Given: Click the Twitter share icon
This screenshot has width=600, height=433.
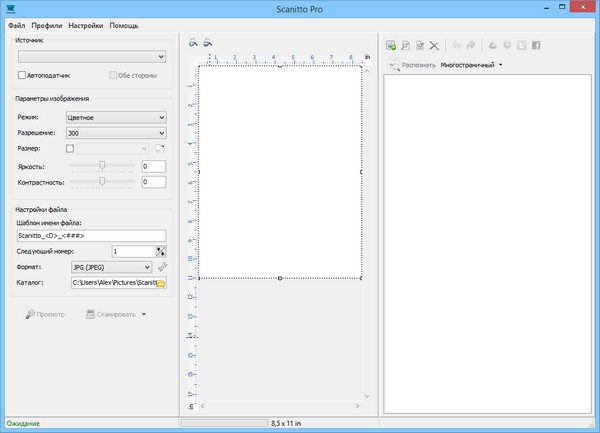Looking at the screenshot, I should click(522, 45).
